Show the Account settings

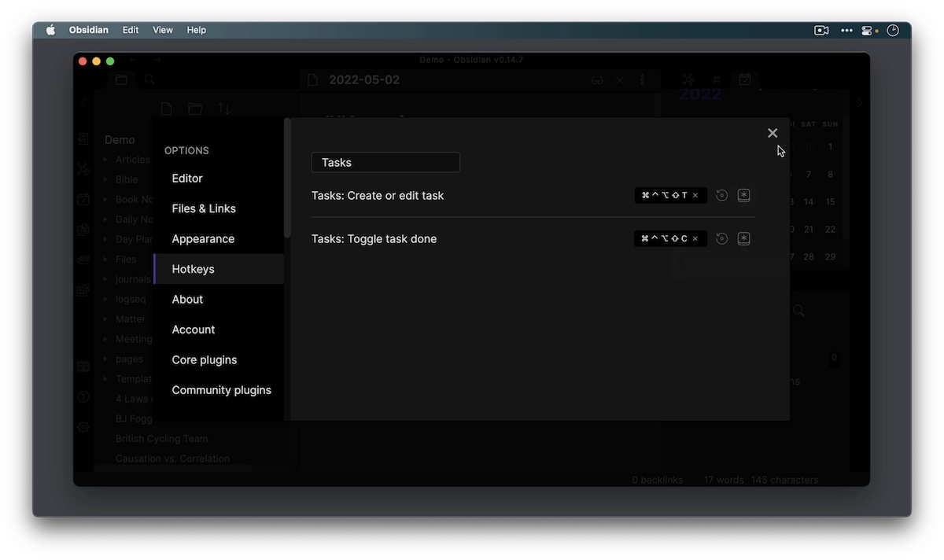[194, 330]
